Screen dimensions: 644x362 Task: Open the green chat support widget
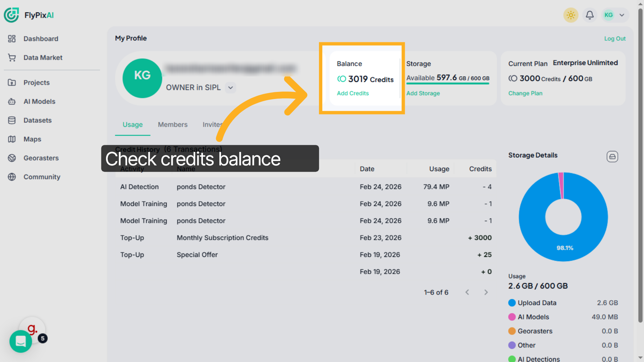(x=21, y=342)
